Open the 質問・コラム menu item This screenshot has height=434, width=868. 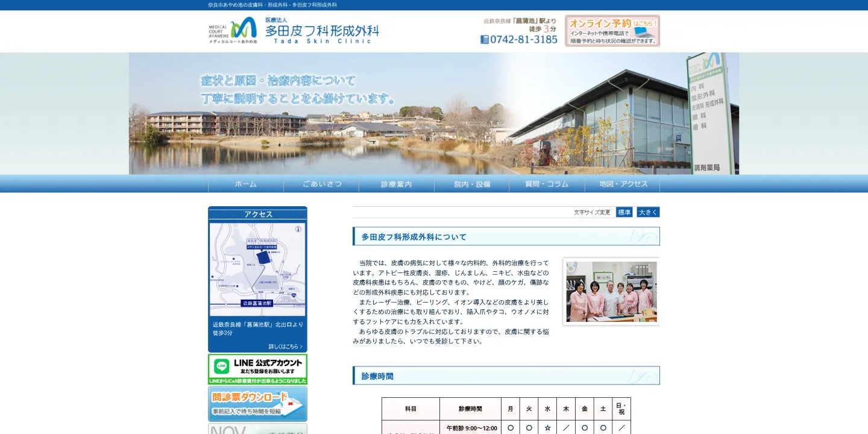547,184
